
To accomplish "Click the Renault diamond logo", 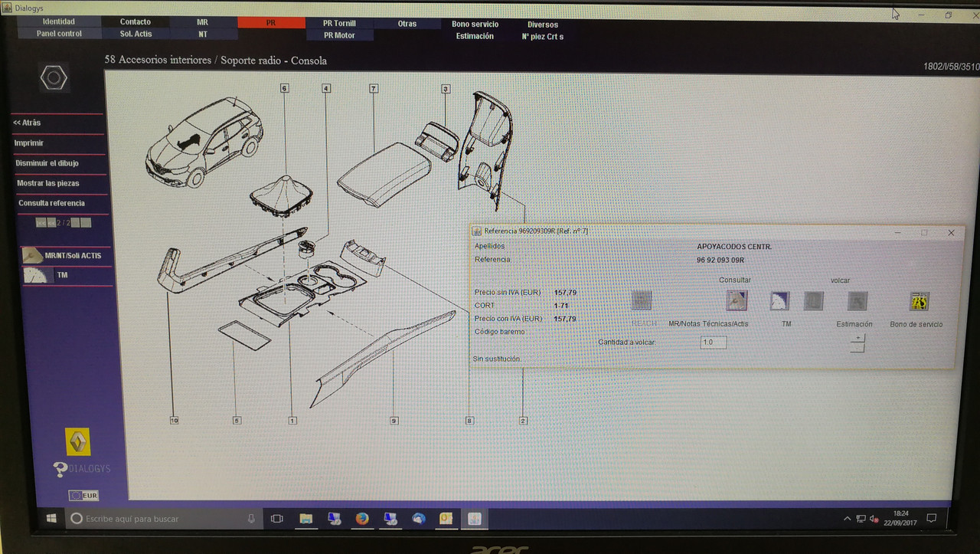I will click(x=78, y=441).
